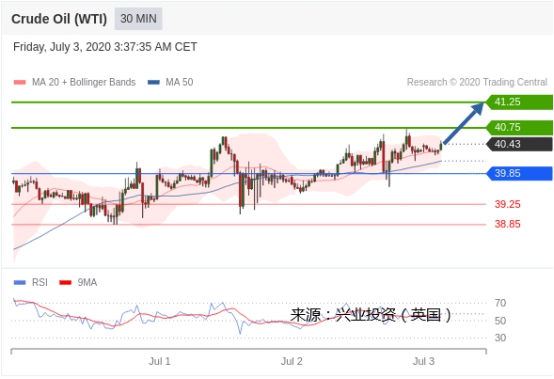
Task: Click the MA 50 legend label
Action: coord(179,82)
